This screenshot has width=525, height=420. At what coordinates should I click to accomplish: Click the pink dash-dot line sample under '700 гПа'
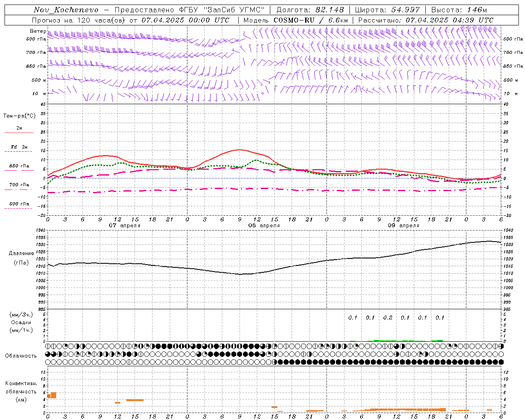[18, 190]
